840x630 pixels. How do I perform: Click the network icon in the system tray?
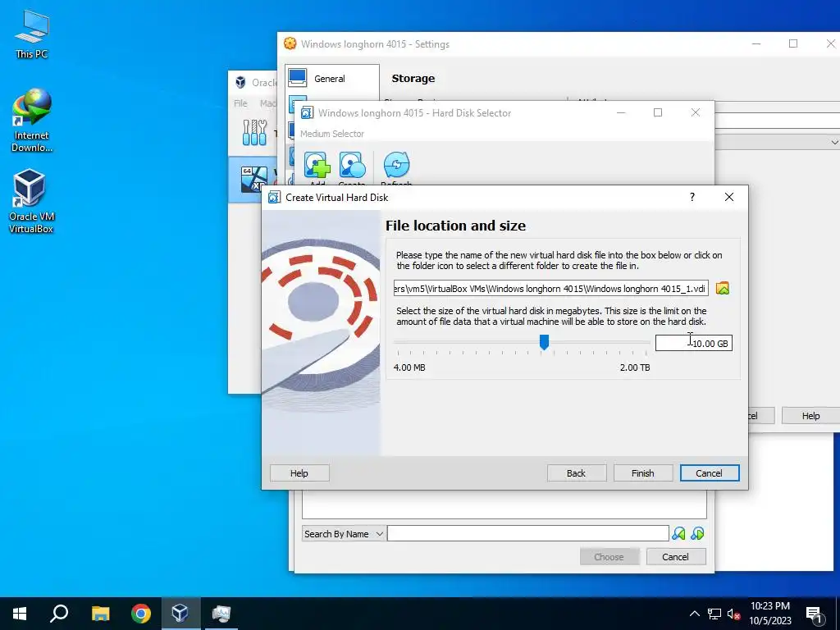tap(714, 614)
